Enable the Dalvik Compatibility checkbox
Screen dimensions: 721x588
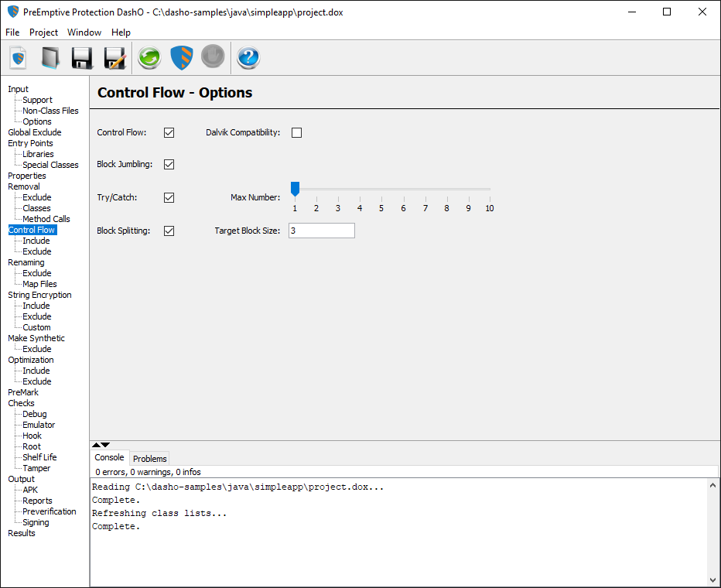pos(296,132)
